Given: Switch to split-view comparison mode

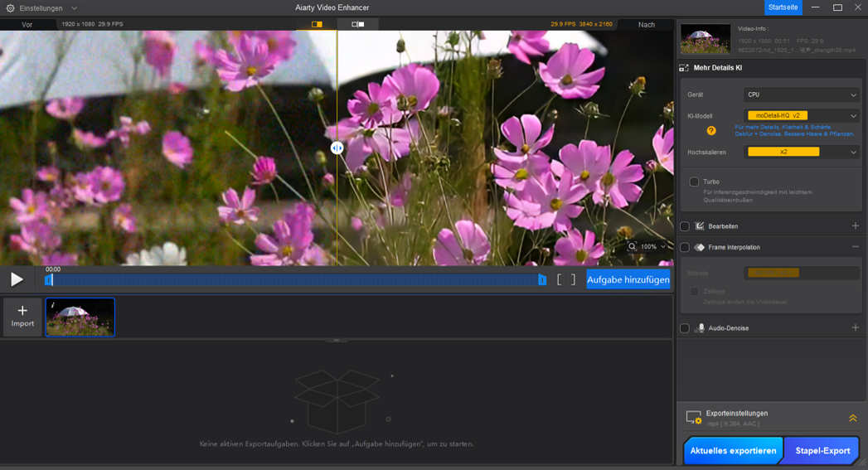Looking at the screenshot, I should (x=317, y=24).
